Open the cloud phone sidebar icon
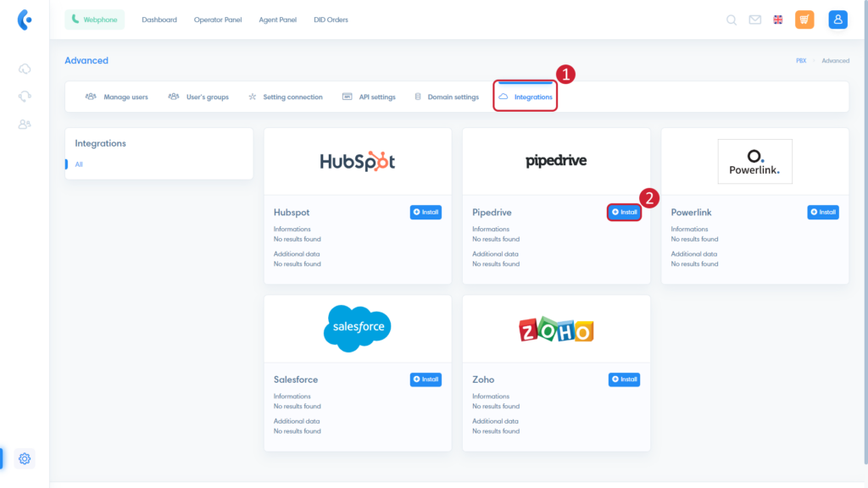 (x=25, y=69)
